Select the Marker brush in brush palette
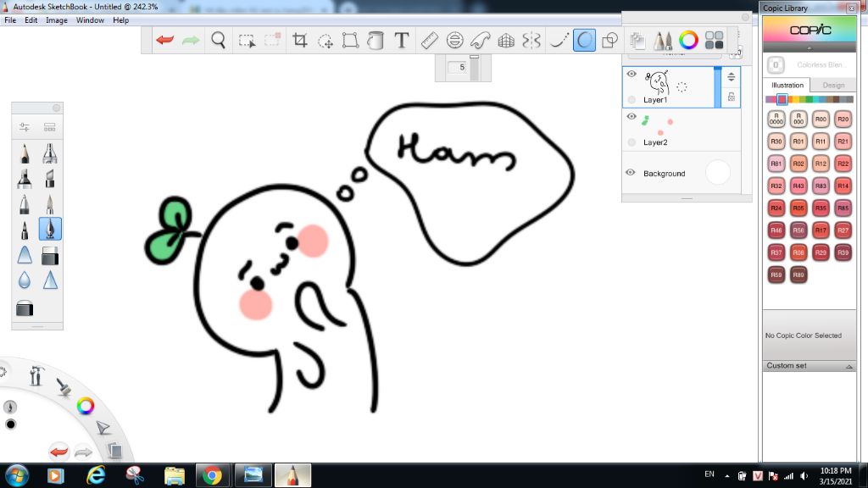This screenshot has height=488, width=868. pos(25,179)
